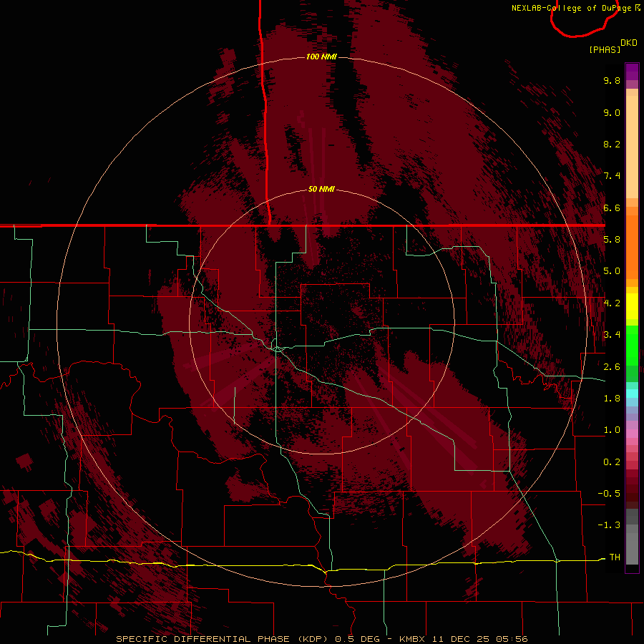The width and height of the screenshot is (644, 644).
Task: Click the 7.4 legend value
Action: click(612, 176)
